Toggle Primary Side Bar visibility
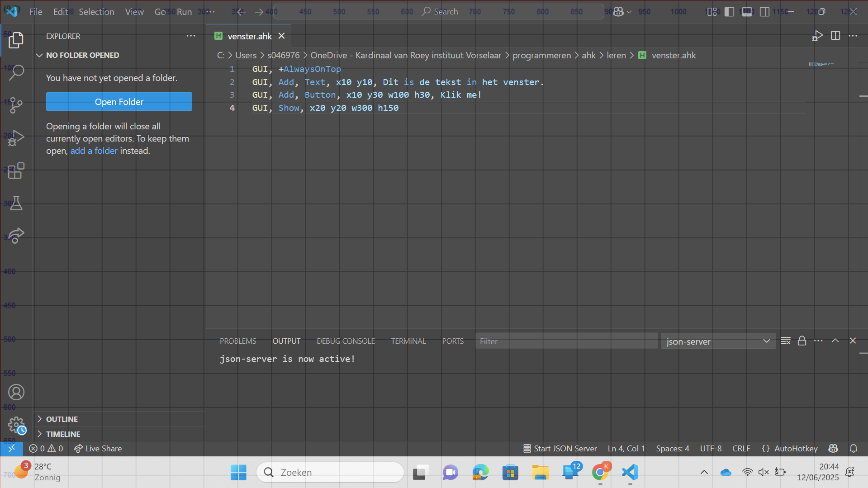868x488 pixels. click(729, 12)
